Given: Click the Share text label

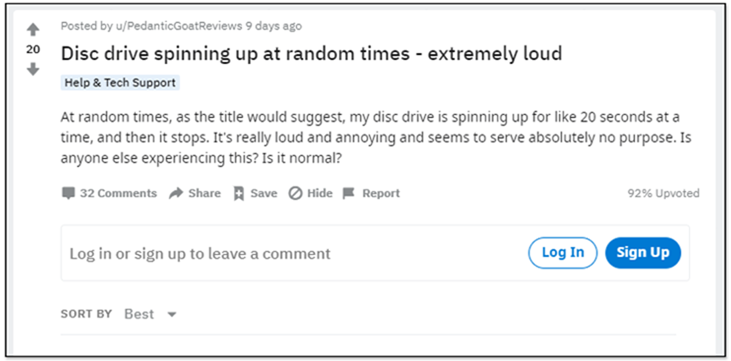Looking at the screenshot, I should click(x=204, y=193).
